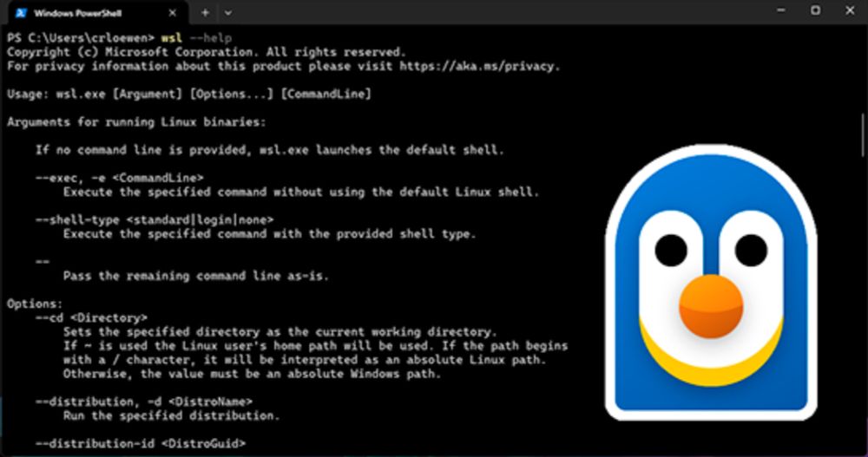Image resolution: width=868 pixels, height=457 pixels.
Task: Click the '--shell-type <standard|login|none>' option
Action: pyautogui.click(x=155, y=219)
